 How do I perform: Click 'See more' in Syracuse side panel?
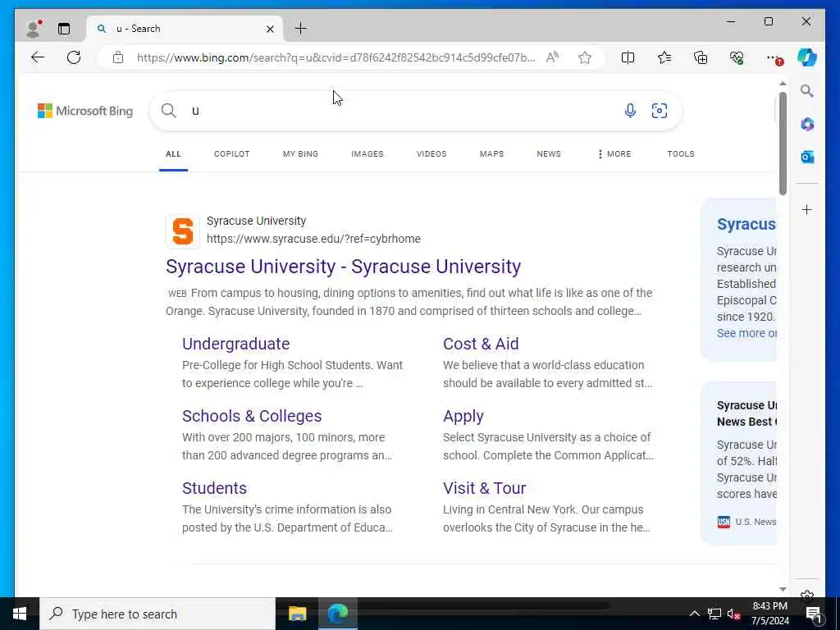(746, 333)
